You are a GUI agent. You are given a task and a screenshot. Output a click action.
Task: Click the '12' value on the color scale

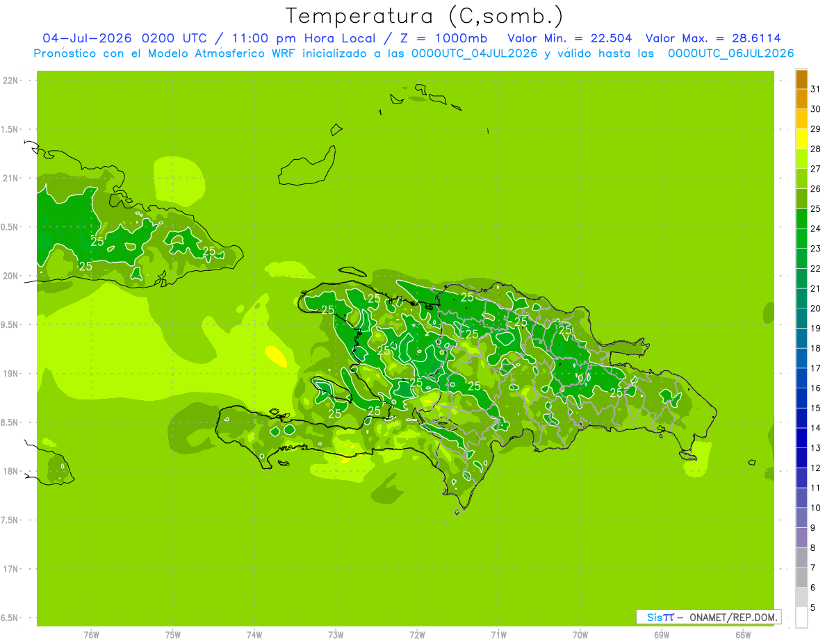pos(815,468)
